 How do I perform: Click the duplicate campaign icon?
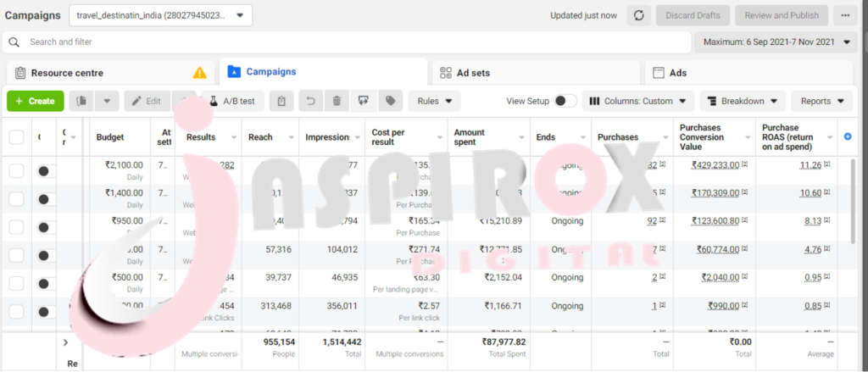(82, 101)
